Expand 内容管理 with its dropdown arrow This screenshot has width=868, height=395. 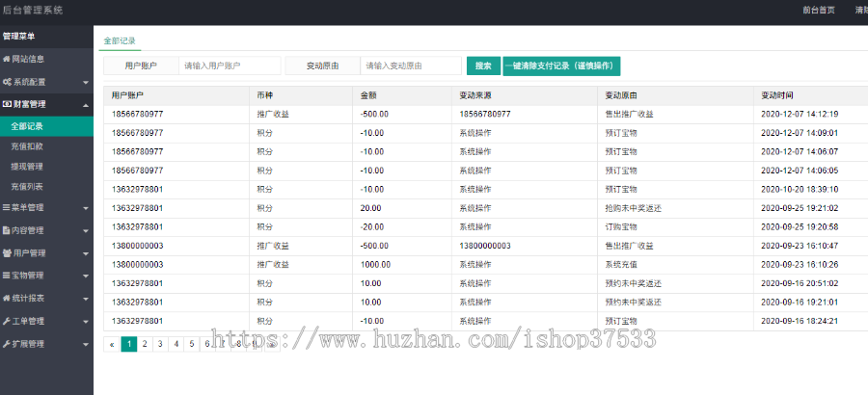[x=86, y=230]
